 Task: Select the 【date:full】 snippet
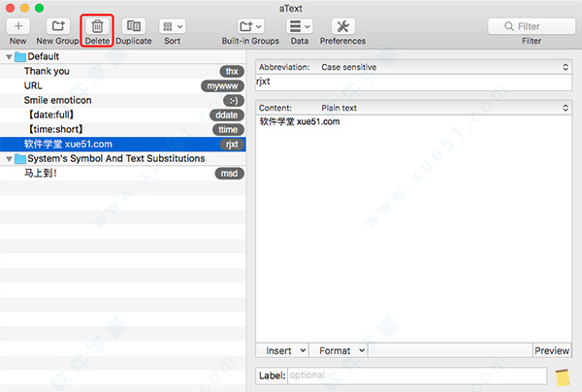(122, 114)
